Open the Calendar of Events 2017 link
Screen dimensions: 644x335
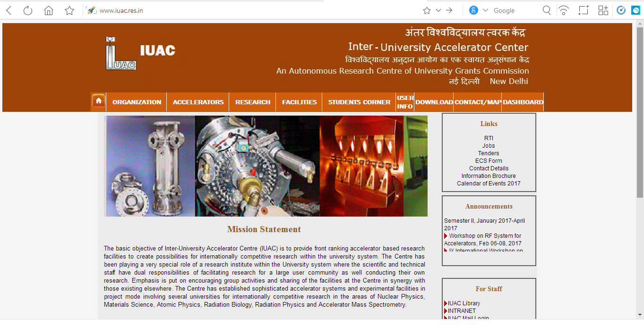click(x=489, y=184)
